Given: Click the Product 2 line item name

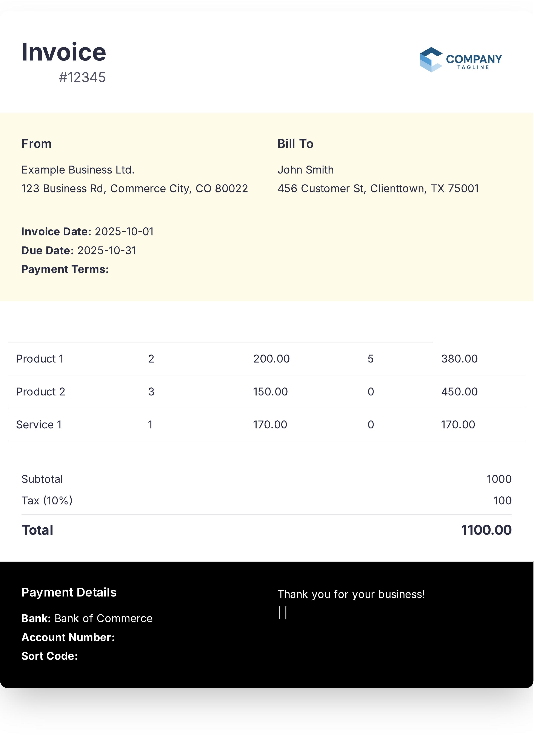Looking at the screenshot, I should pos(40,392).
